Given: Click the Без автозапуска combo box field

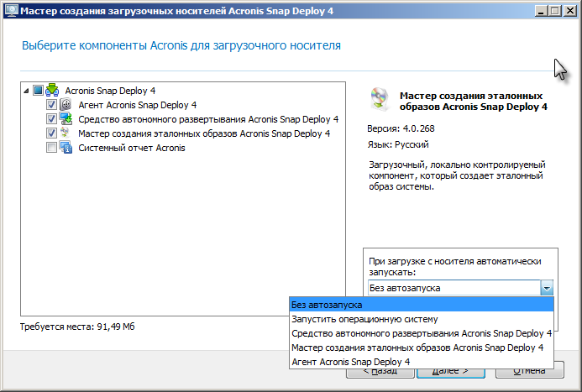Looking at the screenshot, I should coord(454,288).
